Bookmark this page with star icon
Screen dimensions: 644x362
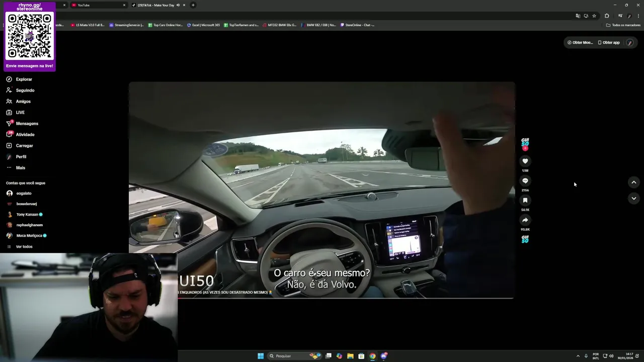[x=594, y=16]
